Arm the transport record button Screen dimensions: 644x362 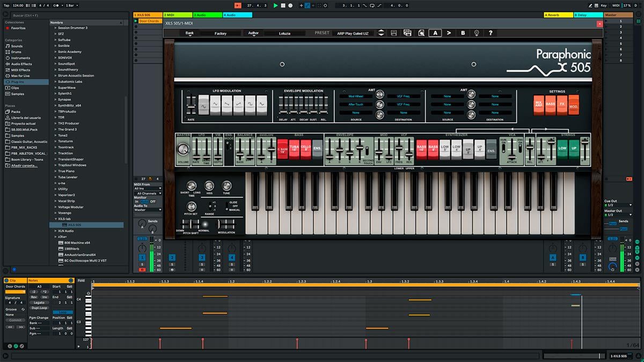(x=290, y=5)
